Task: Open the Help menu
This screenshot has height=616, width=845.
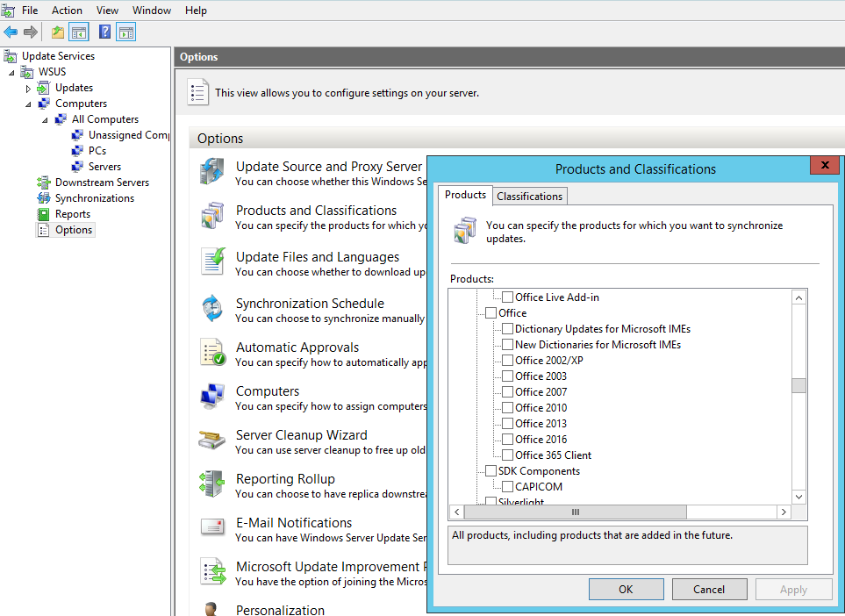Action: (196, 11)
